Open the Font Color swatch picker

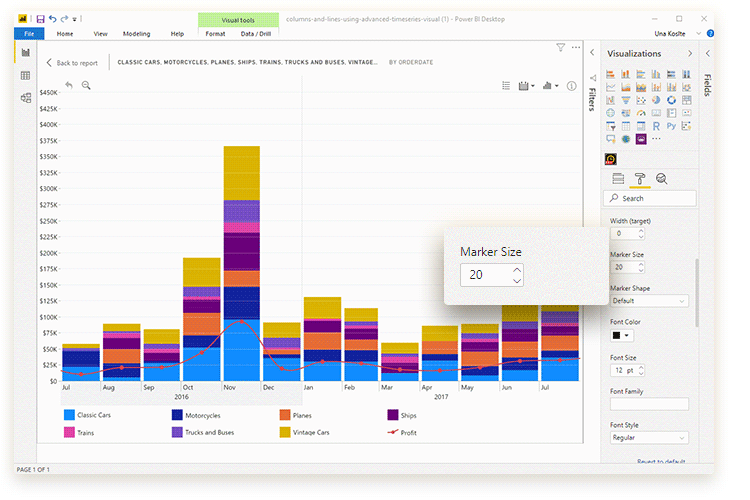pos(622,336)
